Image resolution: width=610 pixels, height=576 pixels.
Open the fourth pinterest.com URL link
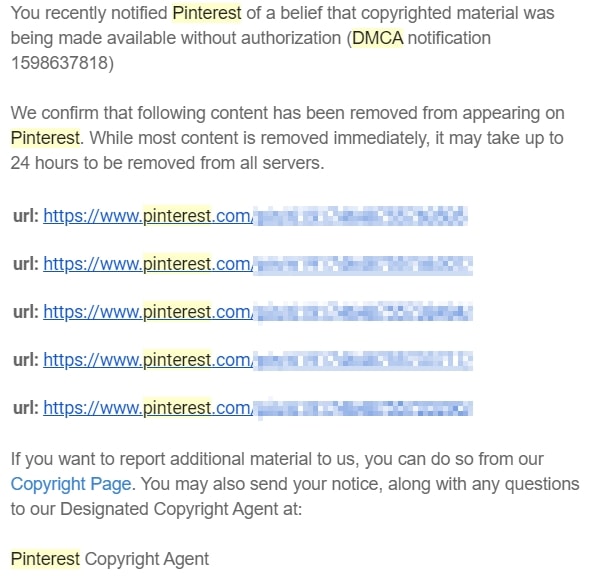[258, 360]
